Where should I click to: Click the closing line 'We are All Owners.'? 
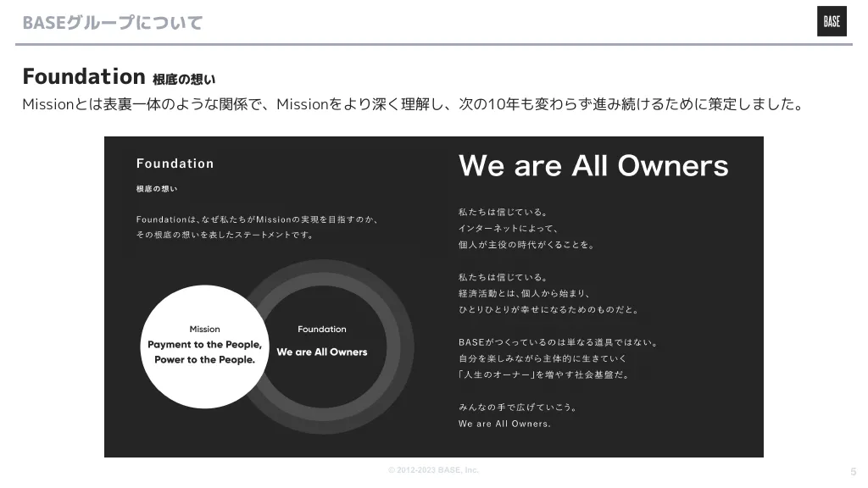(504, 424)
